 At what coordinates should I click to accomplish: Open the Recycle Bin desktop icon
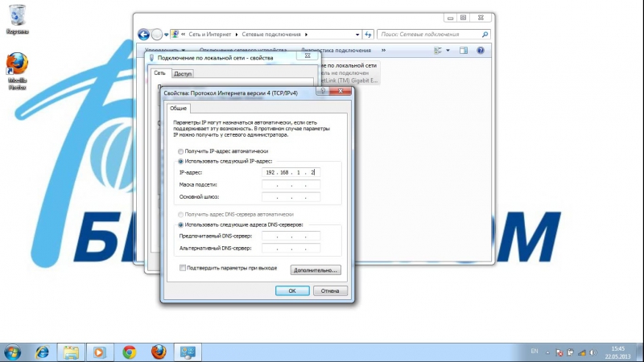coord(17,19)
